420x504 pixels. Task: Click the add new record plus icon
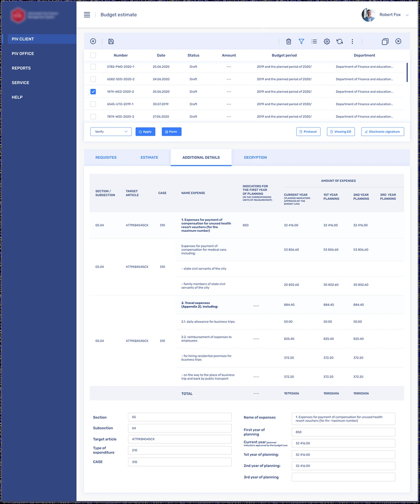tap(93, 41)
